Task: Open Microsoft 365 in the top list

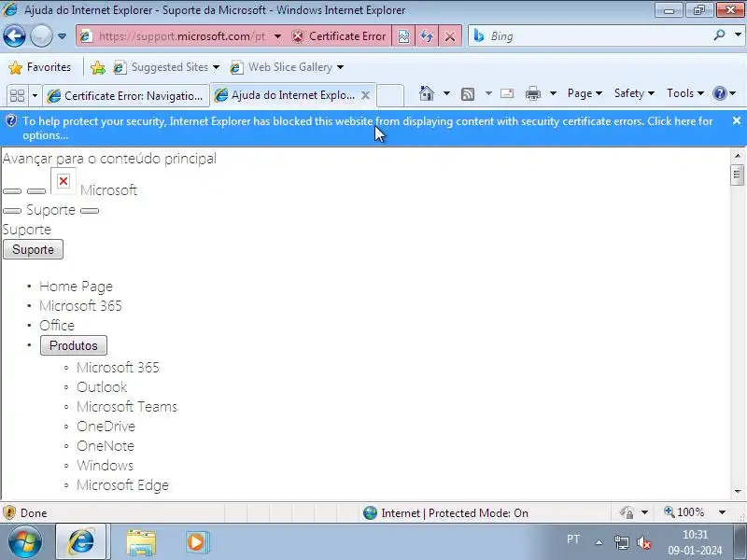Action: coord(80,306)
